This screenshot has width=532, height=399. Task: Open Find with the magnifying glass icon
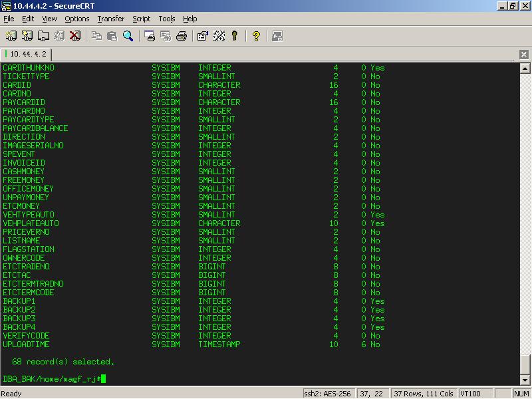(x=128, y=36)
